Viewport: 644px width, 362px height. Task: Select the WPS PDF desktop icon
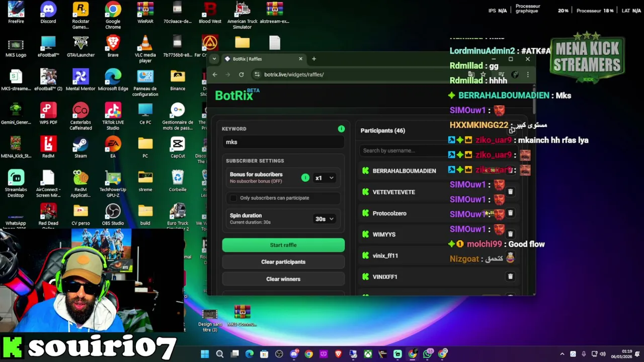pos(48,114)
